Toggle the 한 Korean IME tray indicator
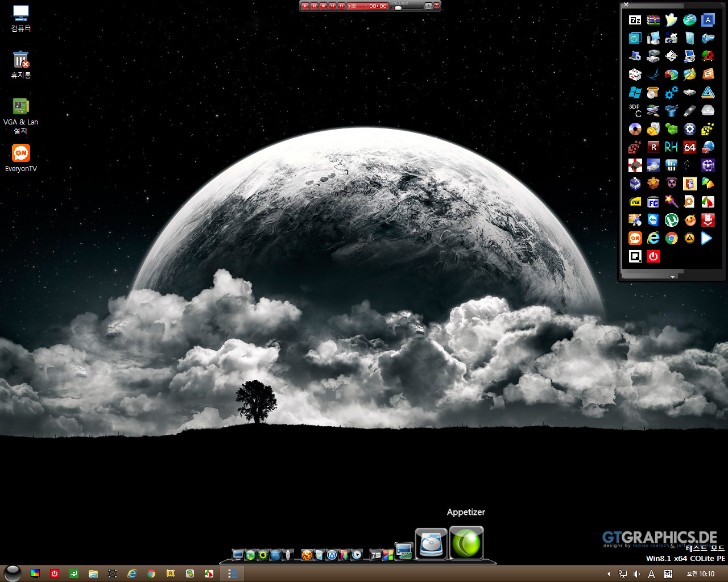Image resolution: width=728 pixels, height=582 pixels. (x=668, y=574)
